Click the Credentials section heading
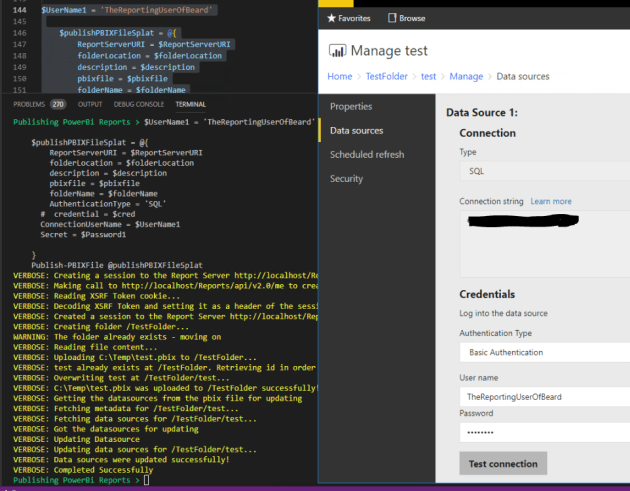Screen dimensions: 630x491 coord(487,294)
